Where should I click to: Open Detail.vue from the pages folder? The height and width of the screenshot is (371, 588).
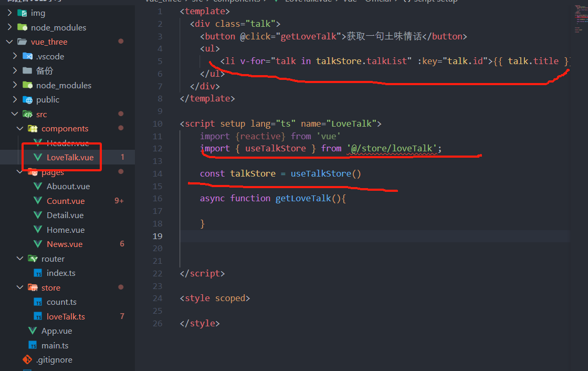(x=66, y=215)
